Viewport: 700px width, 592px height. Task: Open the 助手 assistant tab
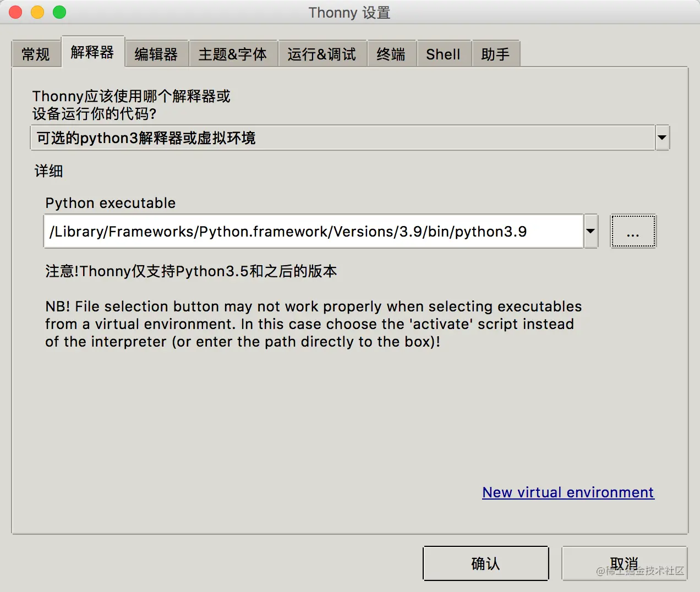(x=495, y=54)
